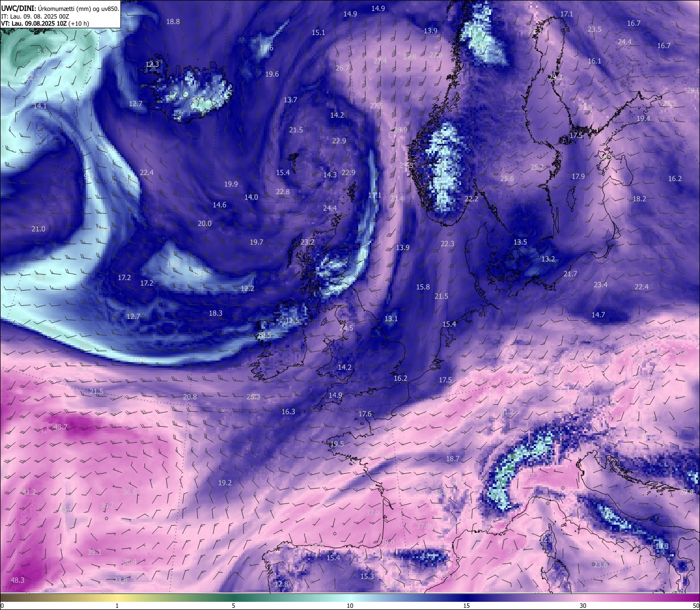Image resolution: width=700 pixels, height=610 pixels.
Task: Click the 13.2 value on the map
Action: tap(548, 259)
